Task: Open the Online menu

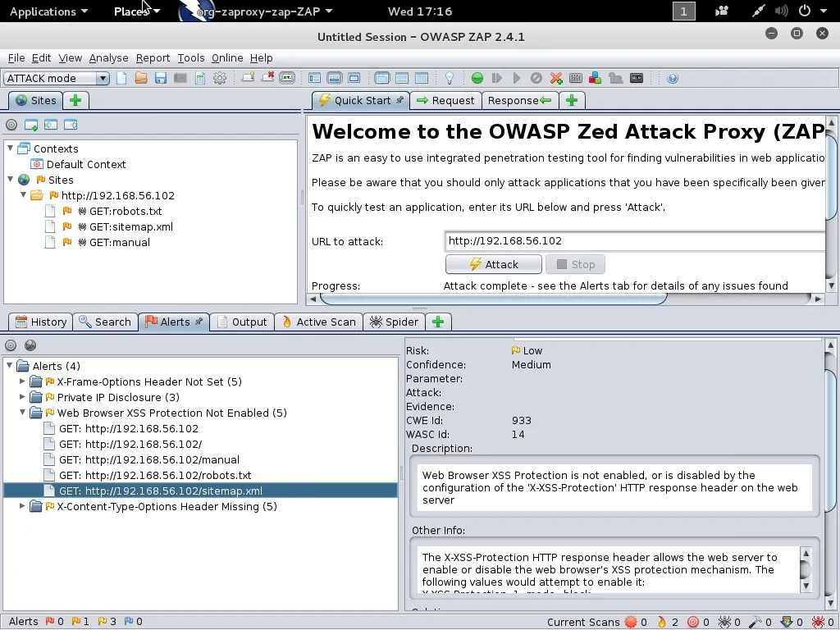Action: click(227, 58)
